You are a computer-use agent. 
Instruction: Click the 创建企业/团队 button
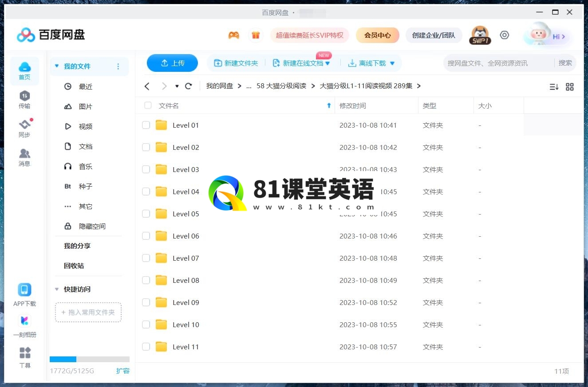point(434,35)
